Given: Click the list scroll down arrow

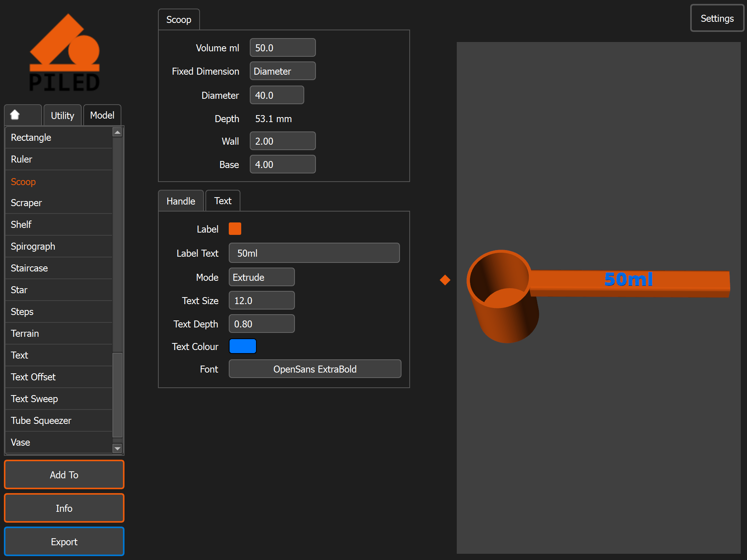Looking at the screenshot, I should (x=117, y=448).
